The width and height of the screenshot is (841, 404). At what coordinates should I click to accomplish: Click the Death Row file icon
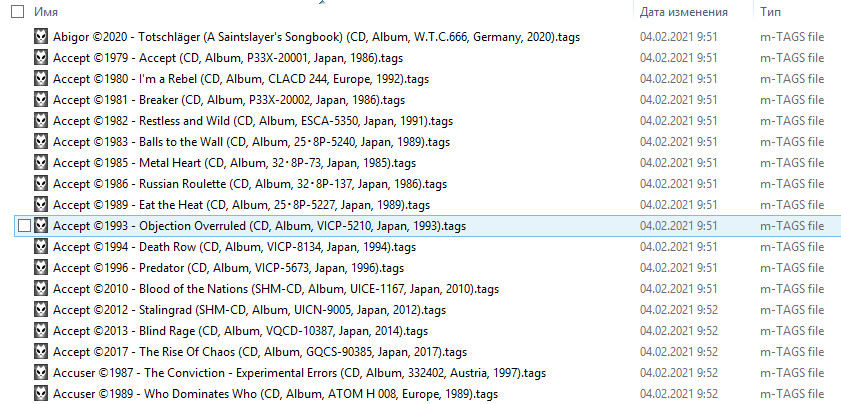[41, 247]
